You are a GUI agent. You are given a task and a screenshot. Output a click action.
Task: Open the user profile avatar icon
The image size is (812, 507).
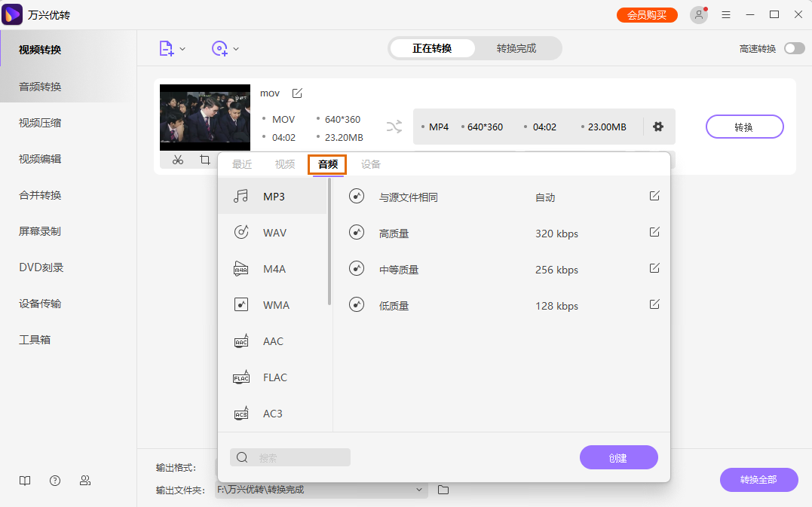tap(697, 14)
